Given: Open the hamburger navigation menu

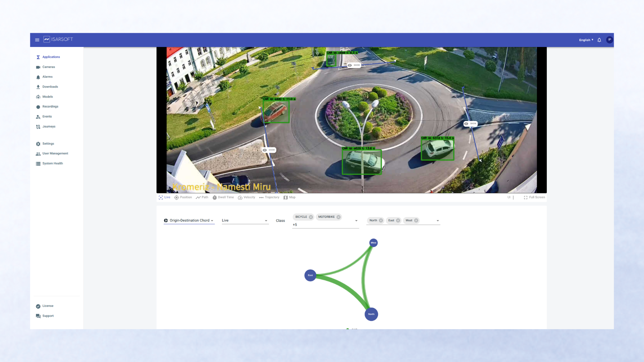Looking at the screenshot, I should (x=37, y=40).
